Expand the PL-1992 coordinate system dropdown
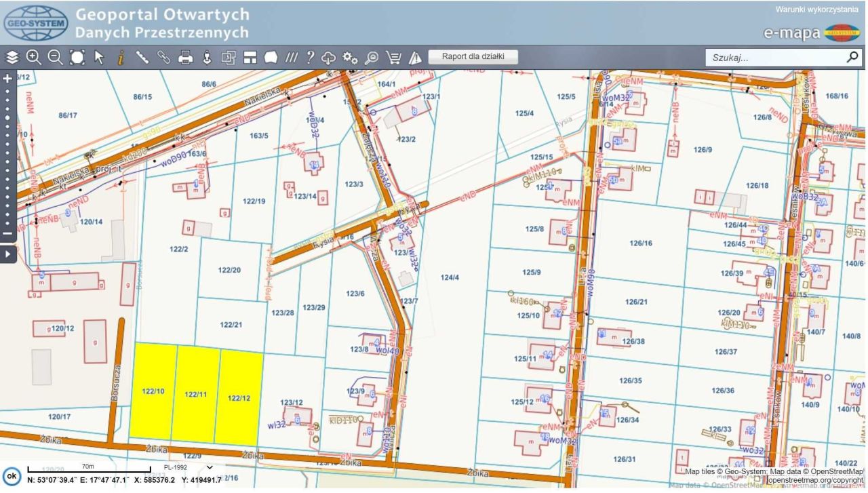The width and height of the screenshot is (868, 493). pyautogui.click(x=209, y=467)
